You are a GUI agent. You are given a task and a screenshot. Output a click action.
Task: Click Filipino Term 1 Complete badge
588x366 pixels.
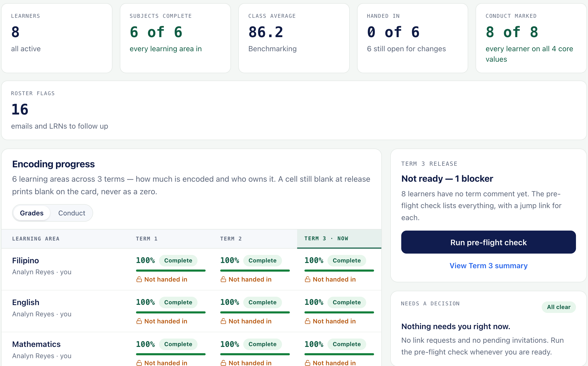point(178,260)
